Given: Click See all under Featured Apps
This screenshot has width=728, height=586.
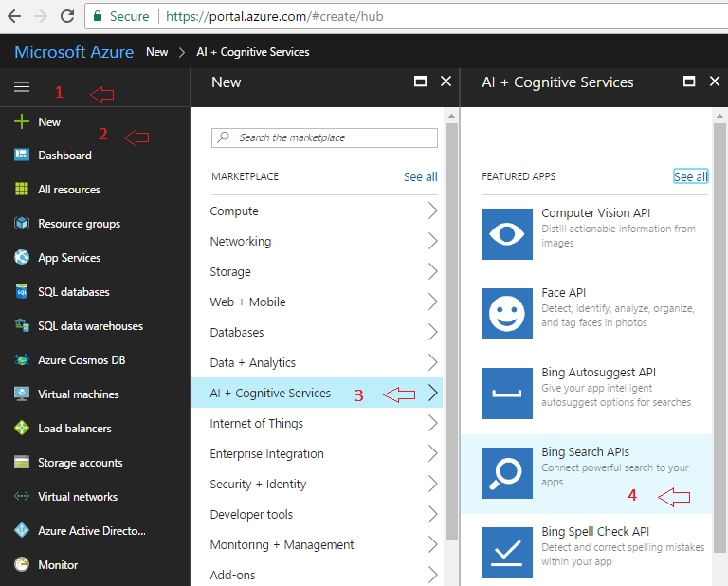Looking at the screenshot, I should (690, 177).
